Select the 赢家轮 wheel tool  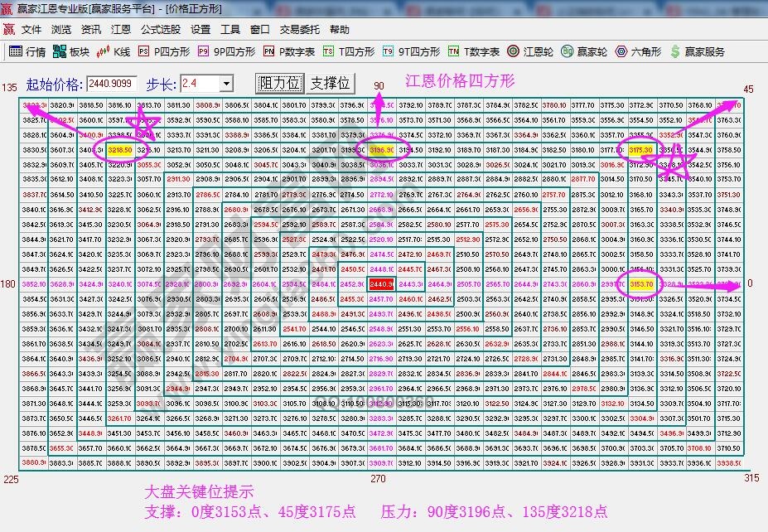(584, 50)
